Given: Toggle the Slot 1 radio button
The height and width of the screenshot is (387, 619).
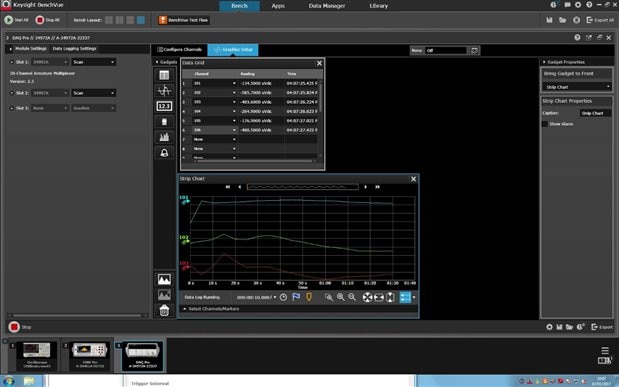Looking at the screenshot, I should [x=11, y=62].
